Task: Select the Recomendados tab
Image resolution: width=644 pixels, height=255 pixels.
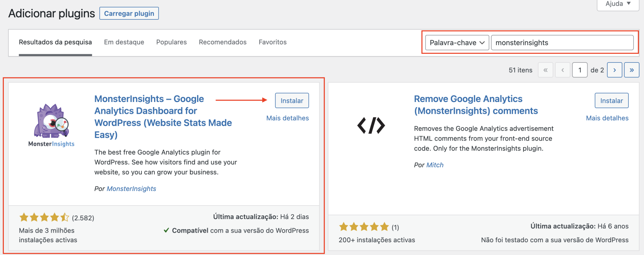Action: pos(223,42)
